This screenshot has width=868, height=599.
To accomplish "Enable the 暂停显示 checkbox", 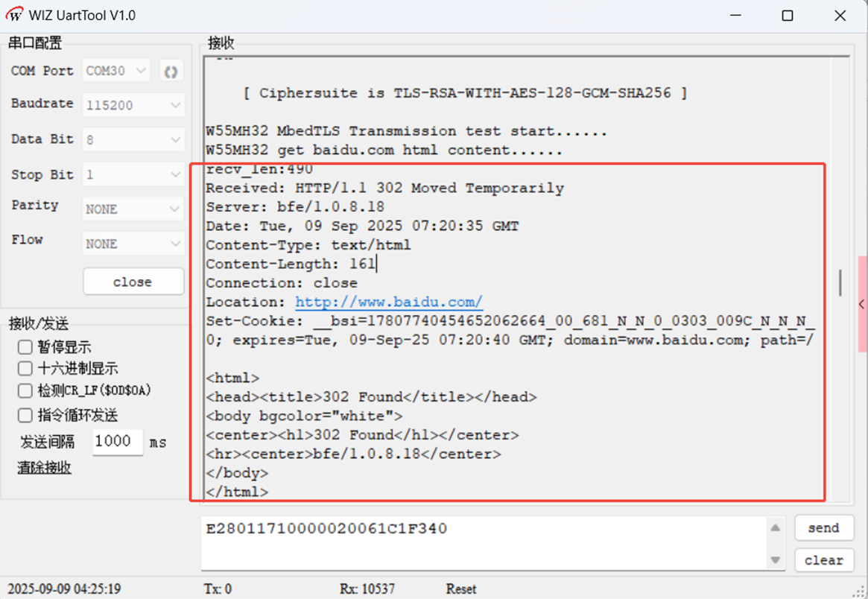I will coord(25,347).
